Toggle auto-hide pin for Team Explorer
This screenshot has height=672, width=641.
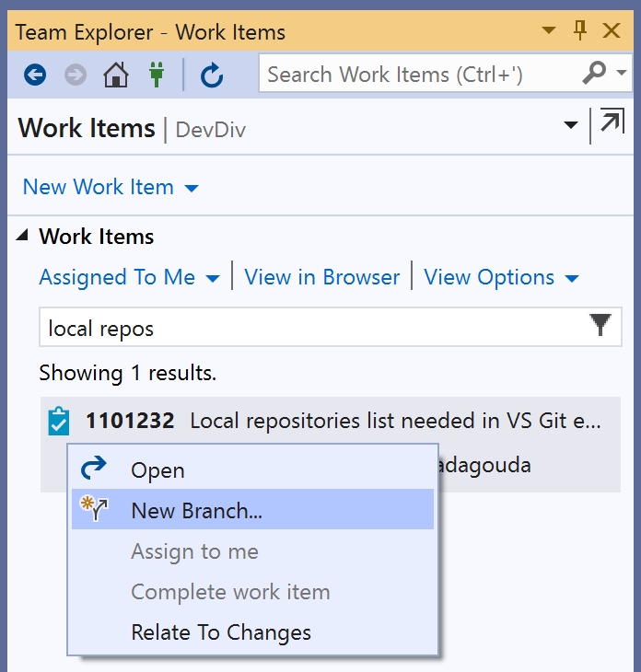[x=580, y=30]
